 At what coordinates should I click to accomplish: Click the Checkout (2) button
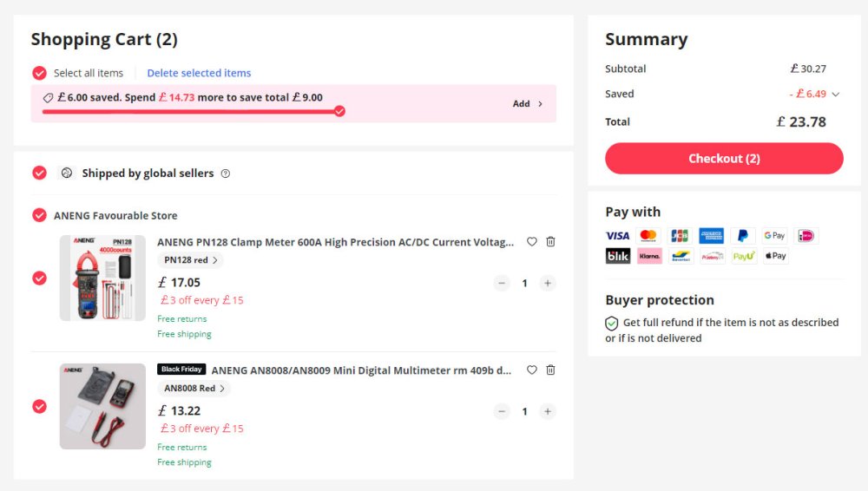724,159
